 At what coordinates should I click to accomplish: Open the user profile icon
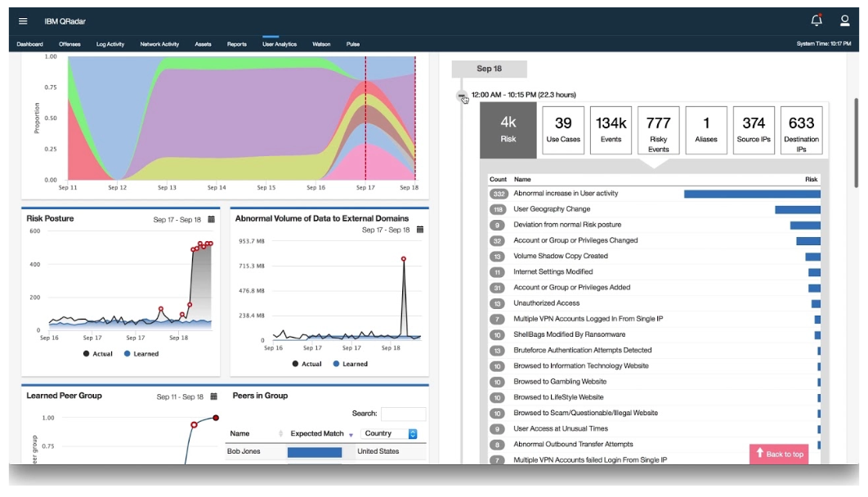[845, 20]
